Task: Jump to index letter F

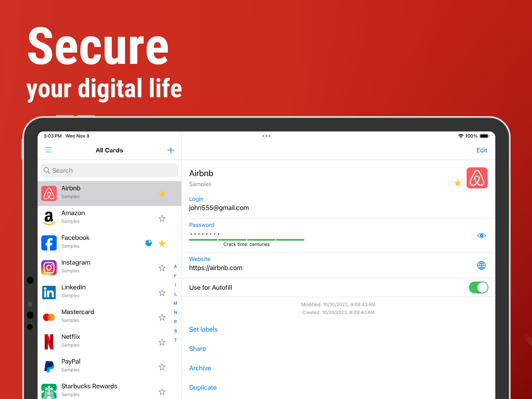Action: pos(175,275)
